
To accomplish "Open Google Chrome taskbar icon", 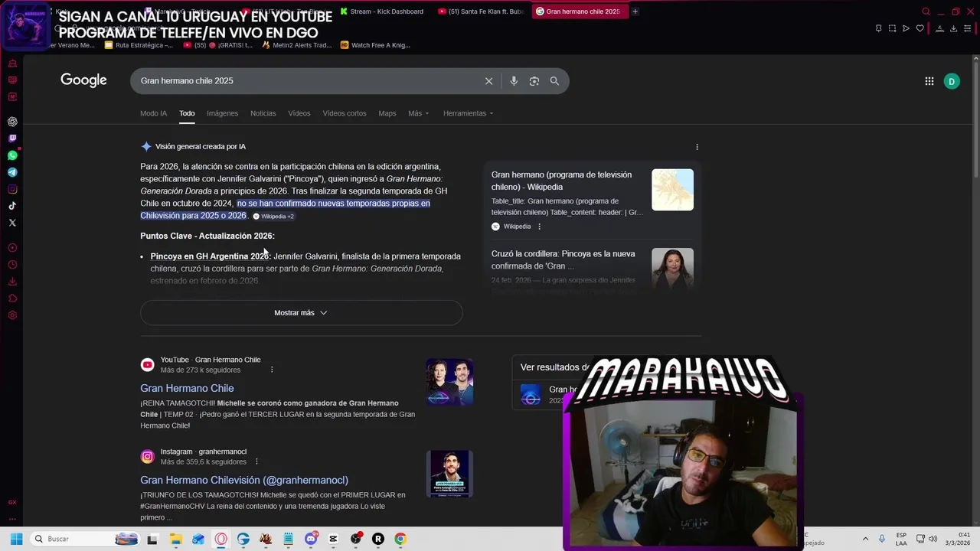I will coord(400,539).
